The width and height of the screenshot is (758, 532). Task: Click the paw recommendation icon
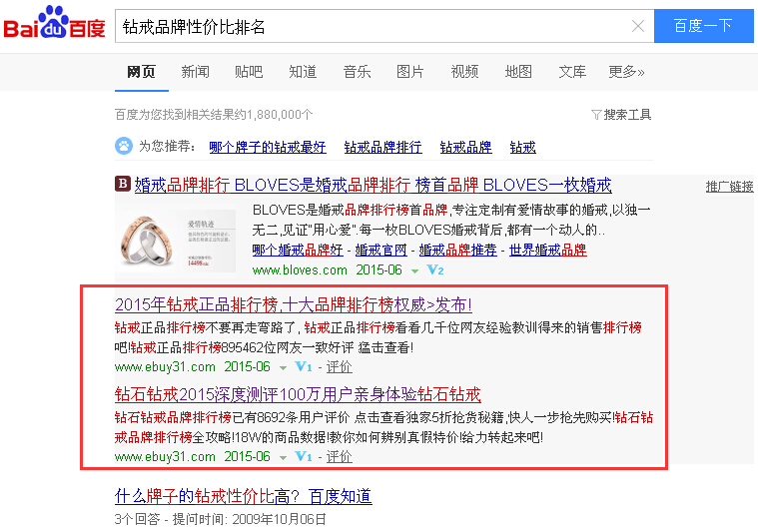pyautogui.click(x=124, y=146)
